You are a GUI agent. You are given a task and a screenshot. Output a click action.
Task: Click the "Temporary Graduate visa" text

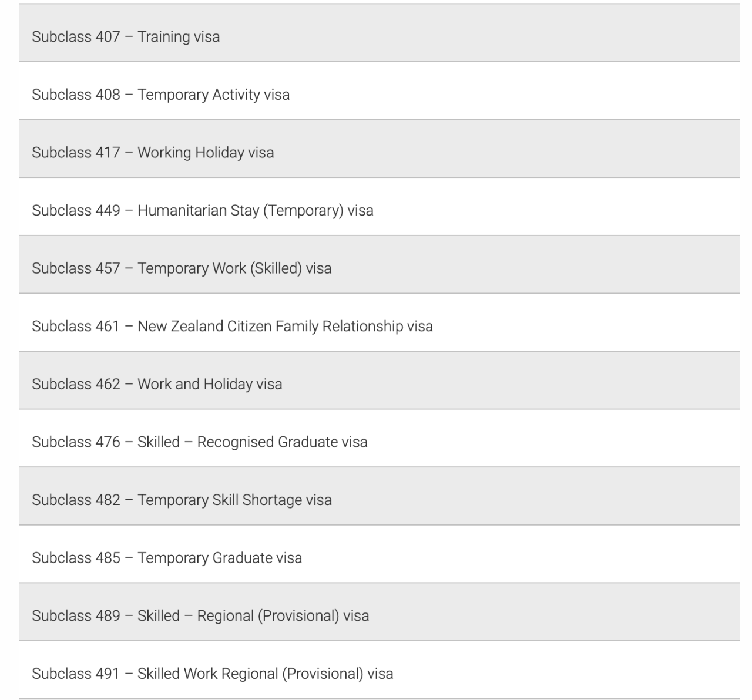click(x=220, y=557)
